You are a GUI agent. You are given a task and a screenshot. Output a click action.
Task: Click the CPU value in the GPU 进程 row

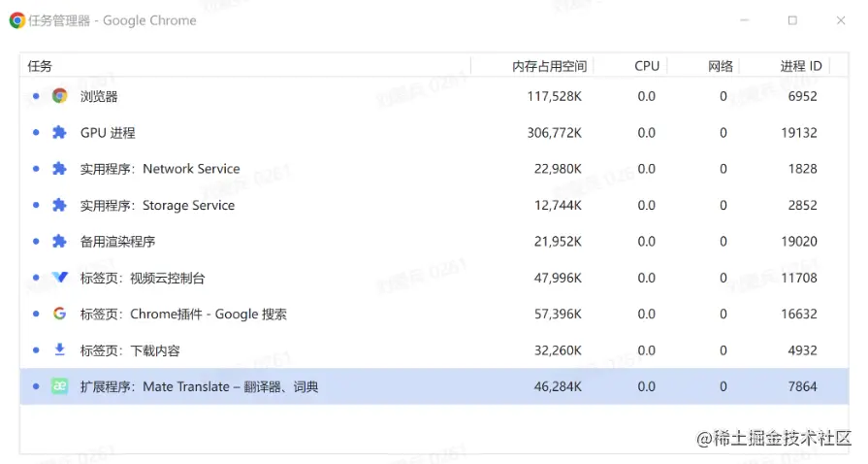pyautogui.click(x=646, y=133)
